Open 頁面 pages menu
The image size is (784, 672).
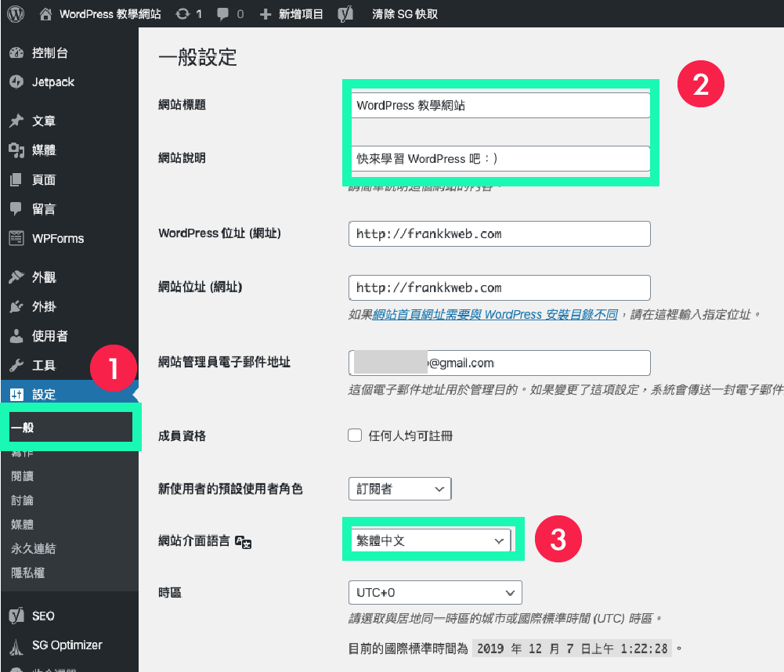(44, 179)
